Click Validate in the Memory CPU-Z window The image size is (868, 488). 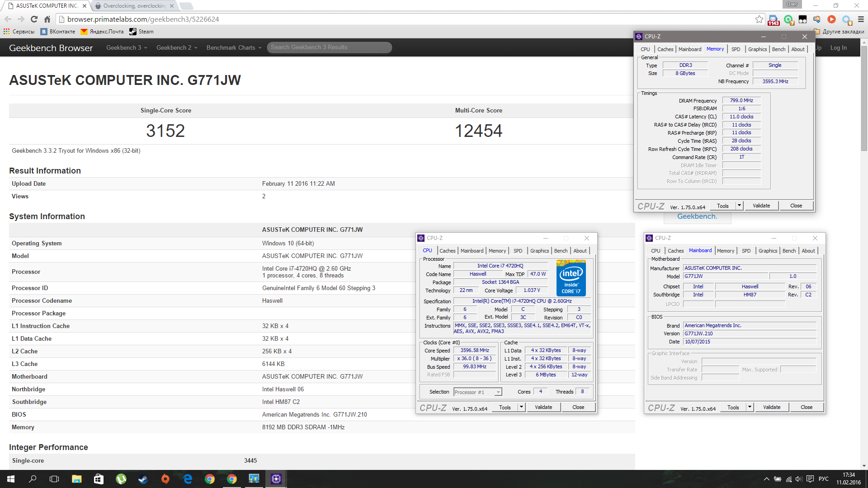point(761,206)
